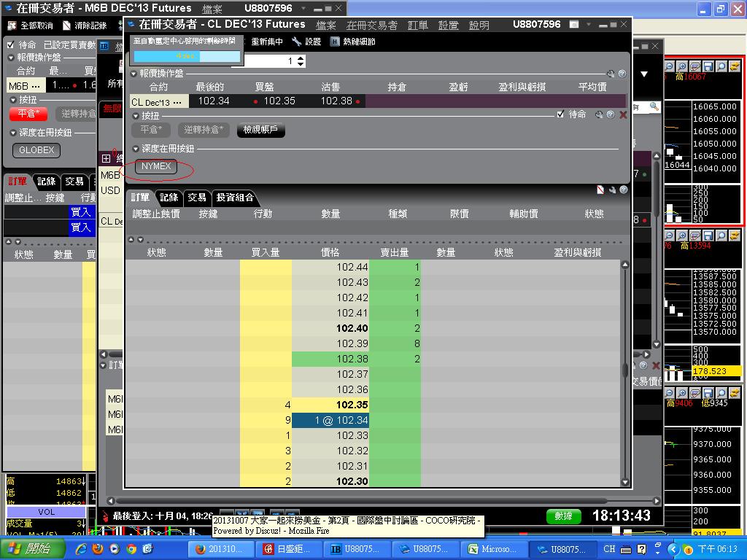Screen dimensions: 747x560
Task: Click save icon in the 13594 chart toolbar
Action: [x=708, y=236]
